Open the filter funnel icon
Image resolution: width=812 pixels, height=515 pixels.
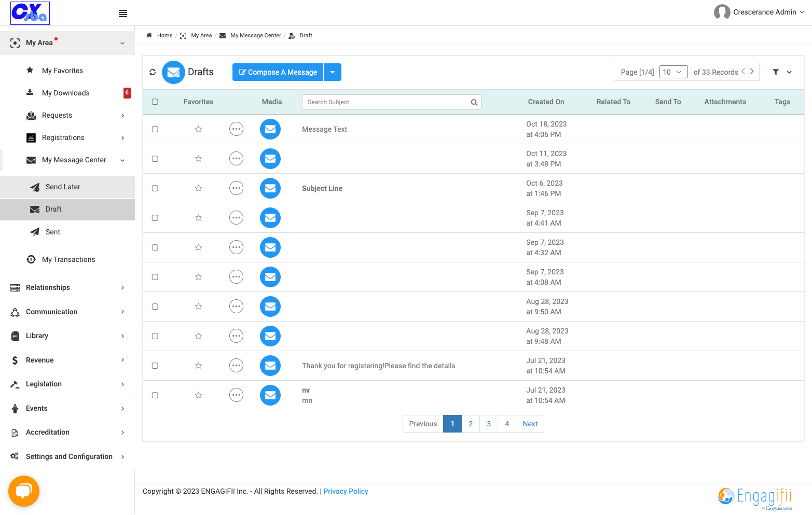[x=776, y=72]
